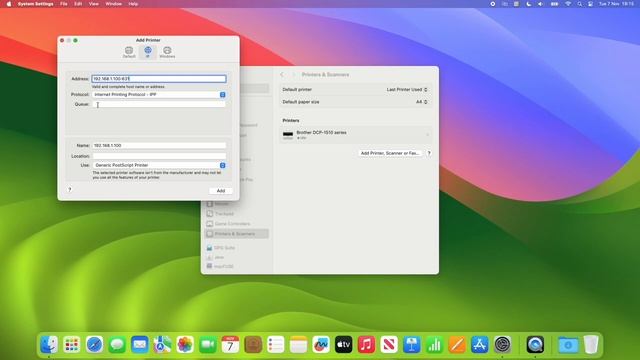The image size is (640, 360).
Task: Open Finder from the Dock
Action: tap(49, 344)
